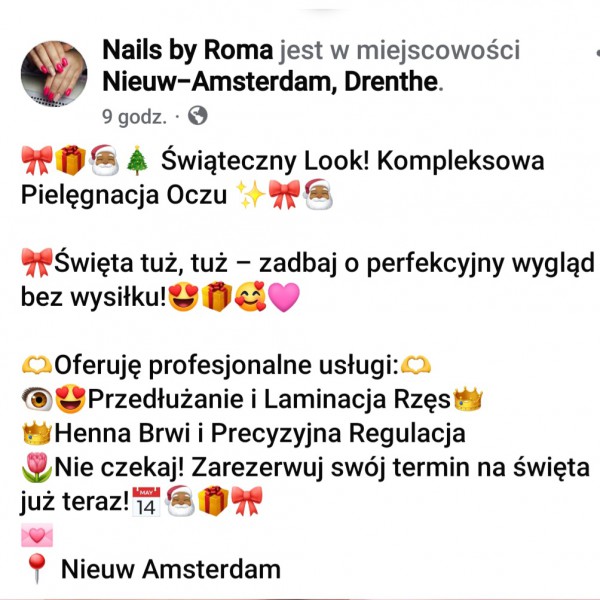Click the heart hands emoji before Oferuję
Image resolution: width=600 pixels, height=600 pixels.
click(37, 365)
